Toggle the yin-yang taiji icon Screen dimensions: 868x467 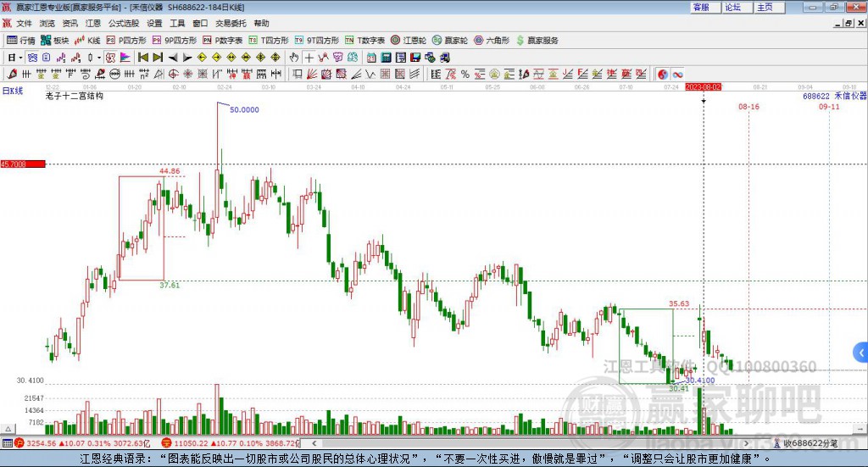coord(663,74)
